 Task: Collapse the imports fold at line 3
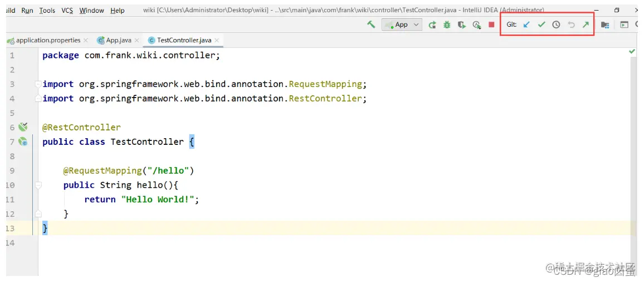pos(38,84)
